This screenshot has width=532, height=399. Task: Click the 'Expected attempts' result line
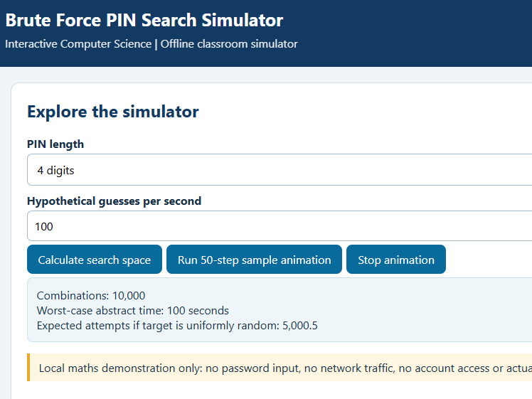(177, 325)
